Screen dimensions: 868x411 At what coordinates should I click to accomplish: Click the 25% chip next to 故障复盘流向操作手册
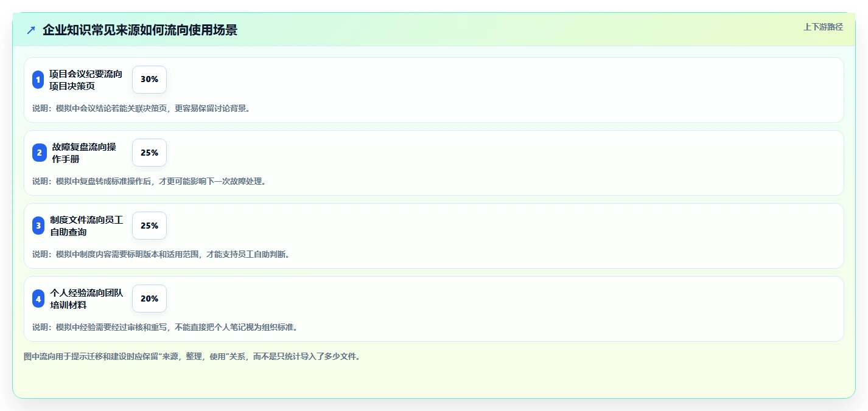tap(149, 153)
